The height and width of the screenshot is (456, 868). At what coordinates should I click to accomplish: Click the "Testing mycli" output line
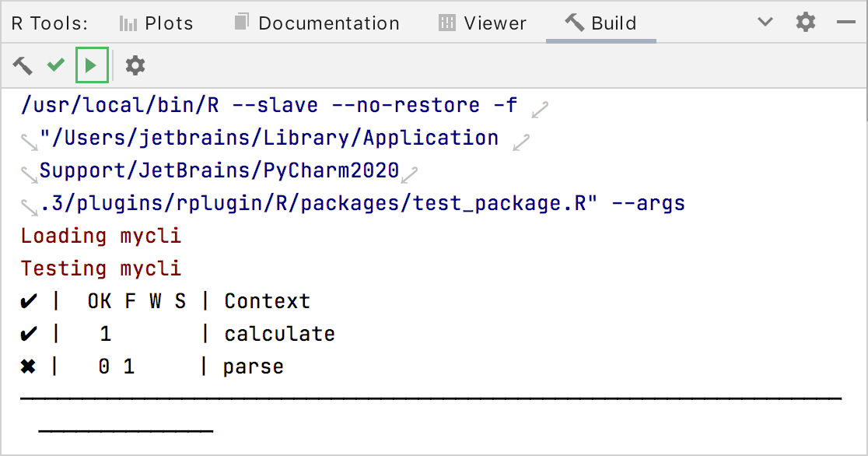pyautogui.click(x=101, y=268)
